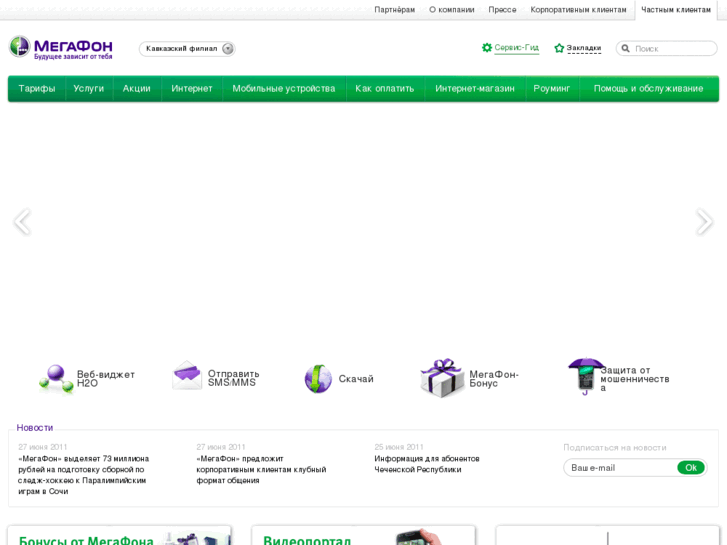The height and width of the screenshot is (545, 727).
Task: Switch to Корпоративным клиентам tab
Action: (x=578, y=10)
